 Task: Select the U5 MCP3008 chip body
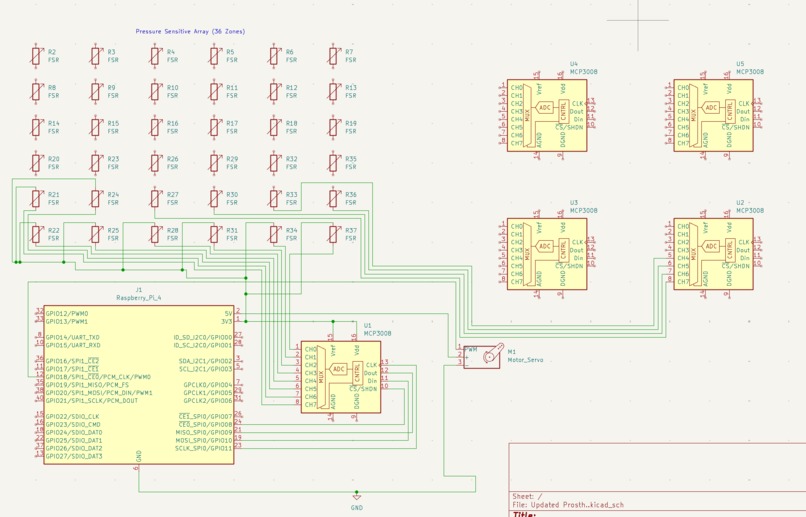[x=713, y=115]
